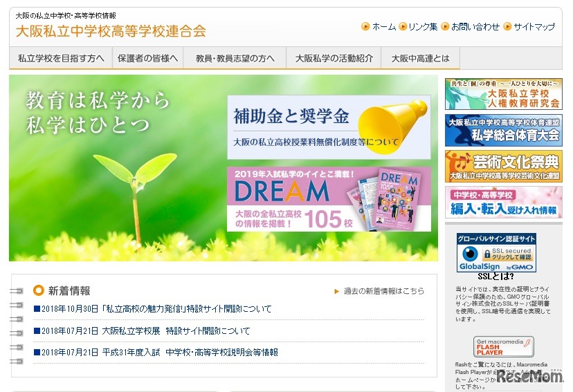
Task: Open the 私学総合体育大会 banner
Action: [504, 130]
